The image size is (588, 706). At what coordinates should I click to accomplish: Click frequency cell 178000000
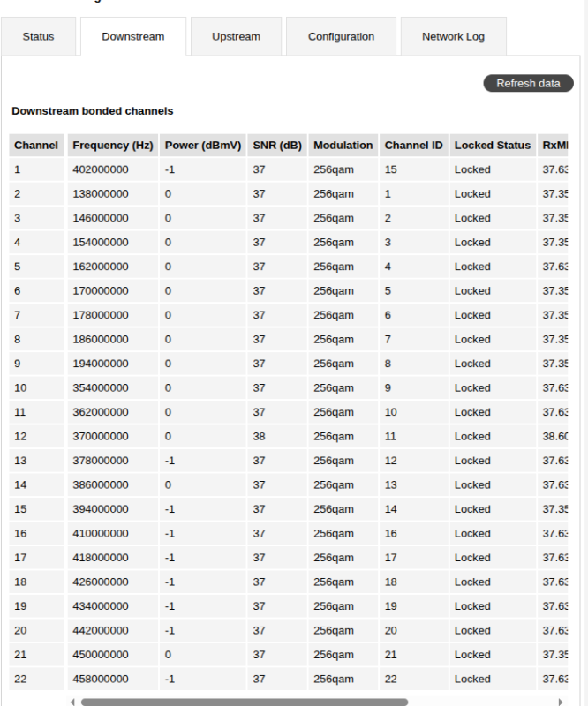pyautogui.click(x=113, y=315)
